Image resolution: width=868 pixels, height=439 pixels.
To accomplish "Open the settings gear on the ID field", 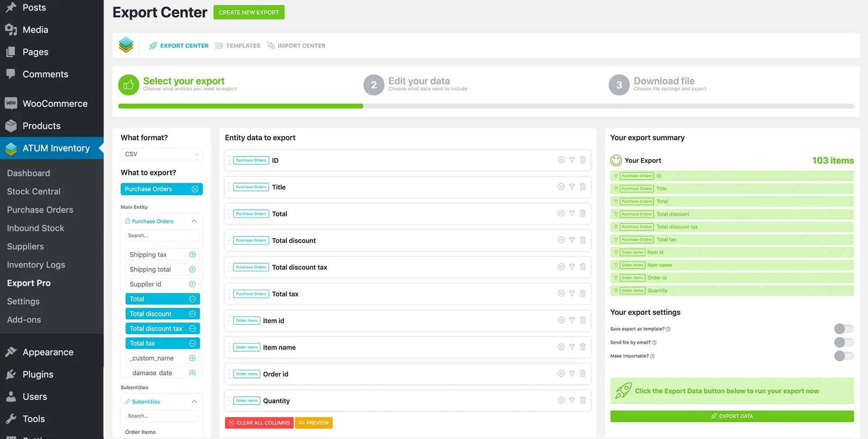I will 561,160.
